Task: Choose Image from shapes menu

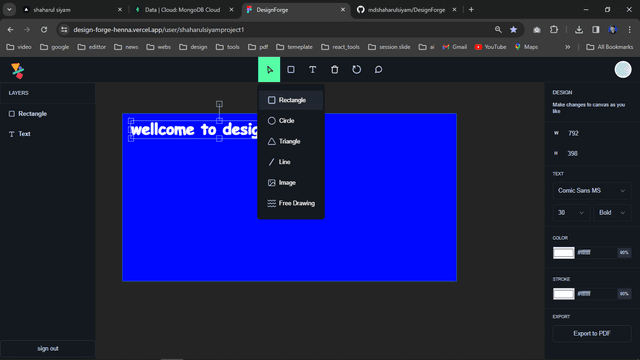Action: click(291, 182)
